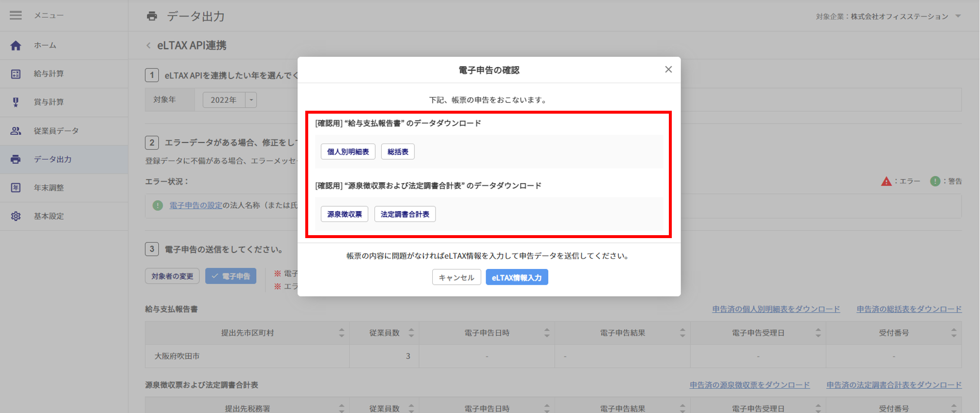Click the red error triangle legend icon
The height and width of the screenshot is (413, 980).
(x=886, y=181)
